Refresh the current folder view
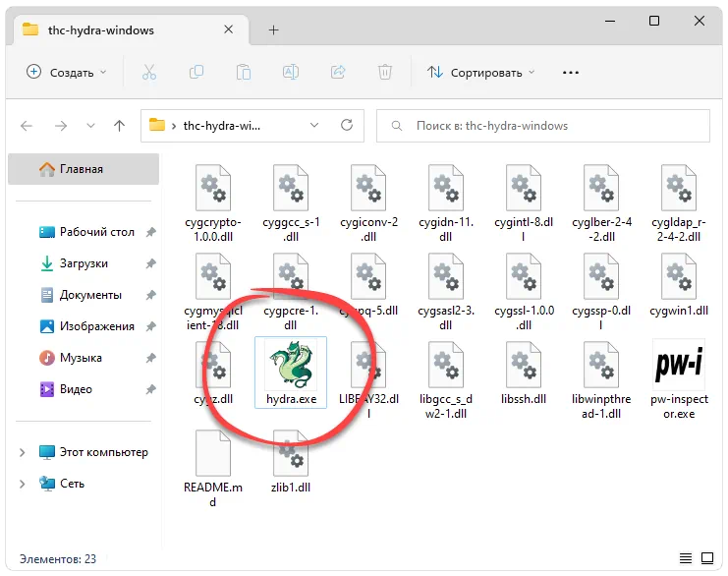Viewport: 728px width, 576px height. [347, 125]
